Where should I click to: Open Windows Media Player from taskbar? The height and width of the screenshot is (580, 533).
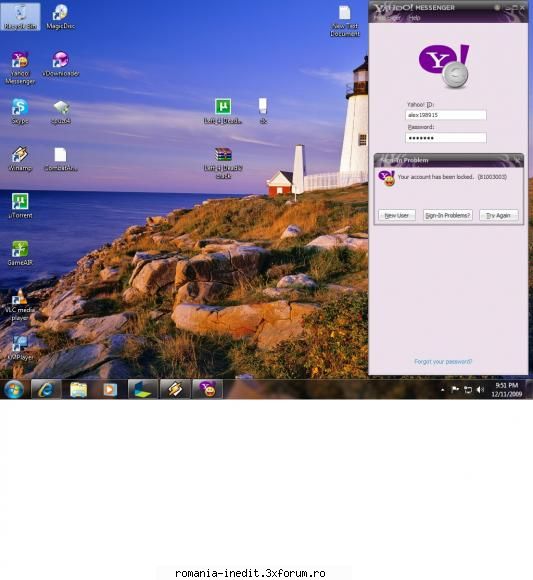coord(109,389)
